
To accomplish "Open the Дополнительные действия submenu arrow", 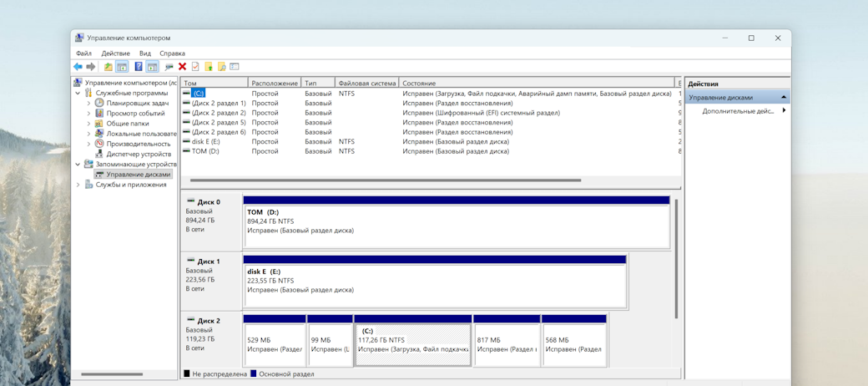I will tap(784, 111).
